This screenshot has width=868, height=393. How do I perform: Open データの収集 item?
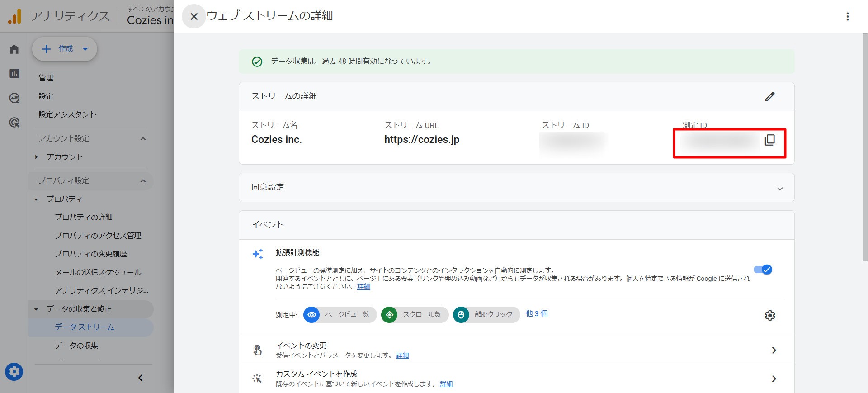pyautogui.click(x=76, y=346)
